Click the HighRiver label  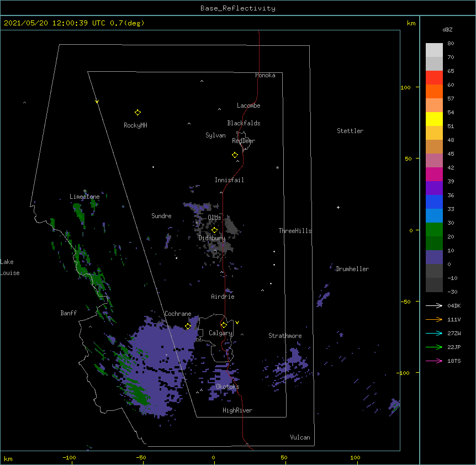237,410
